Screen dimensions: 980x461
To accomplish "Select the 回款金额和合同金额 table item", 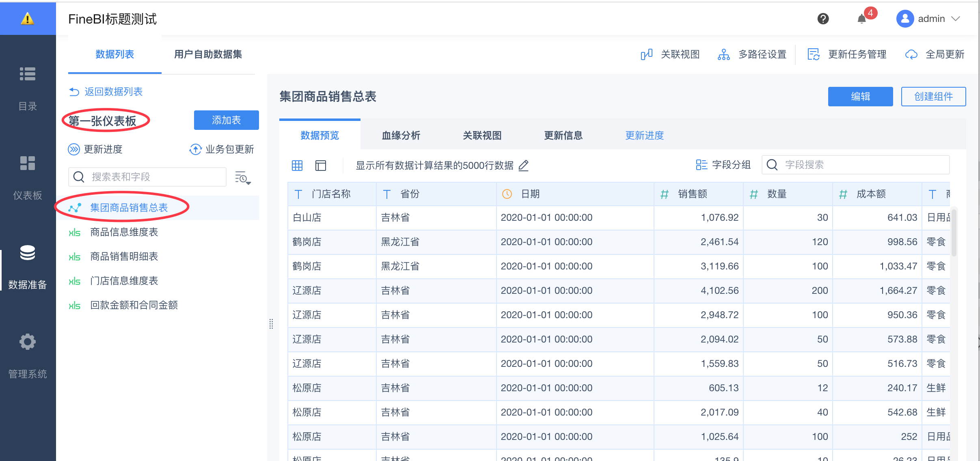I will click(x=158, y=305).
